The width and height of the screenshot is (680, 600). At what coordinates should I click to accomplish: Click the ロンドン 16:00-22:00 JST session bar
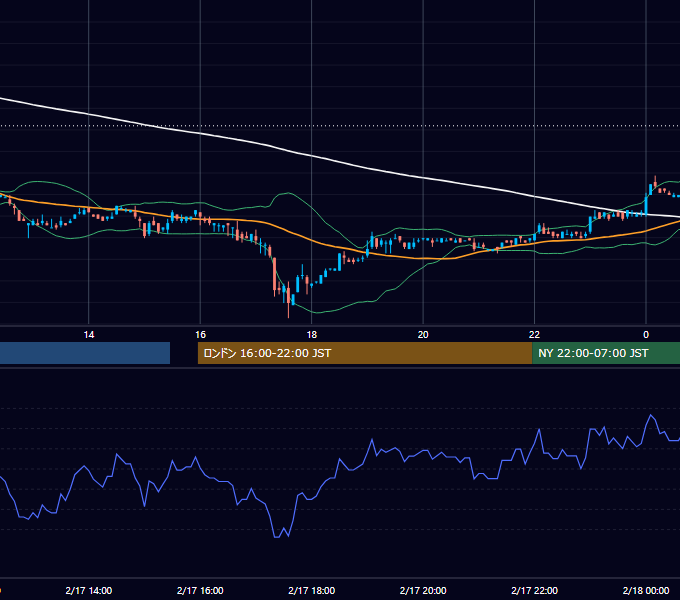[365, 353]
